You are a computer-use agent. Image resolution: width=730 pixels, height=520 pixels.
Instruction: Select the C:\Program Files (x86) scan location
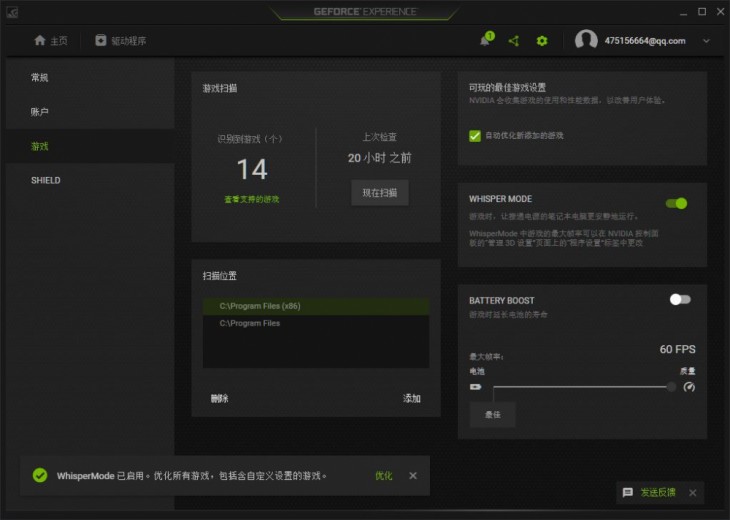316,306
